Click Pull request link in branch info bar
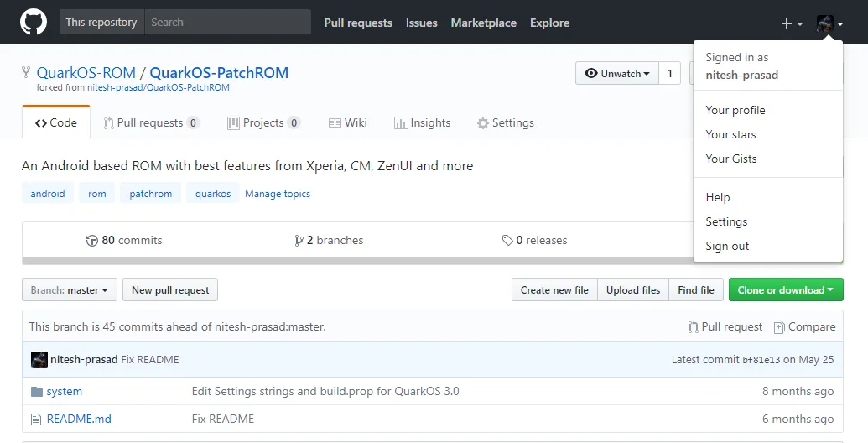Image resolution: width=868 pixels, height=443 pixels. 725,326
